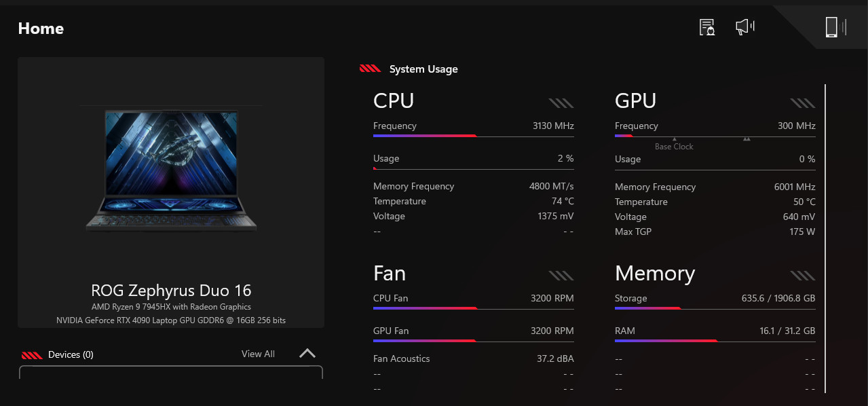Open View All devices
Image resolution: width=868 pixels, height=406 pixels.
pos(258,354)
